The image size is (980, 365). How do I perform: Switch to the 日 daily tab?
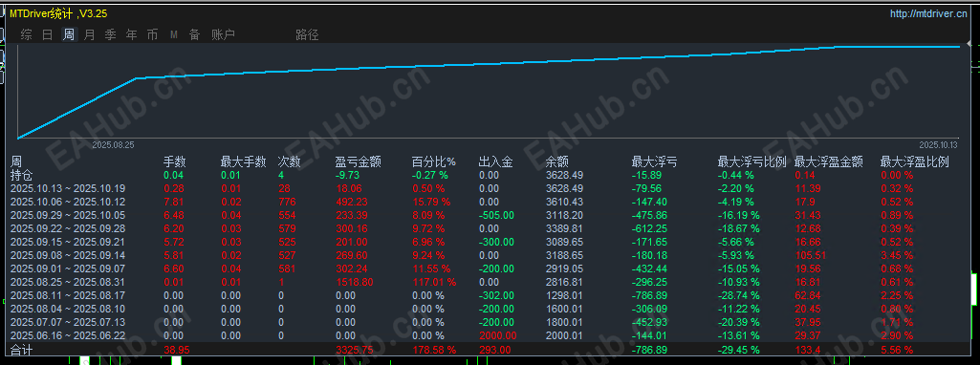coord(48,35)
